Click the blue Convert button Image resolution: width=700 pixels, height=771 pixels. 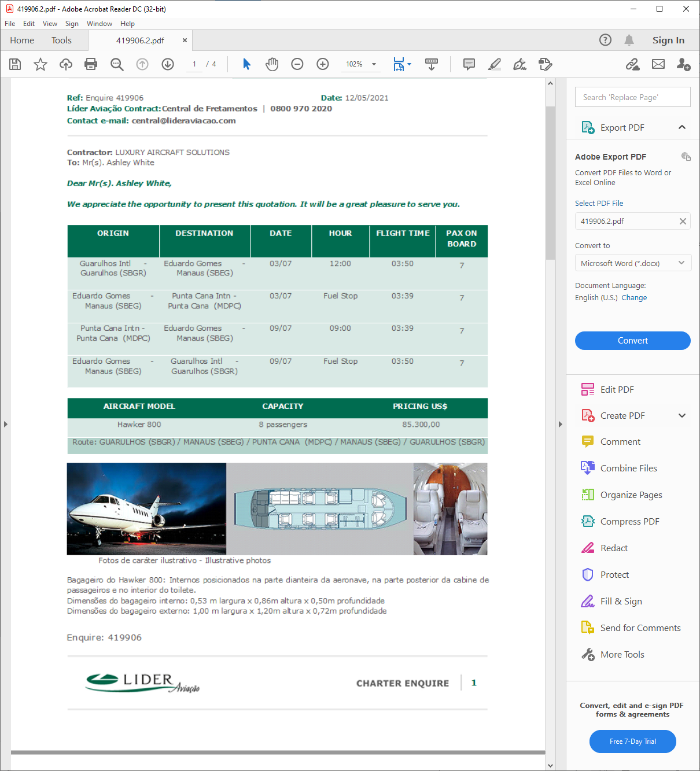point(633,341)
